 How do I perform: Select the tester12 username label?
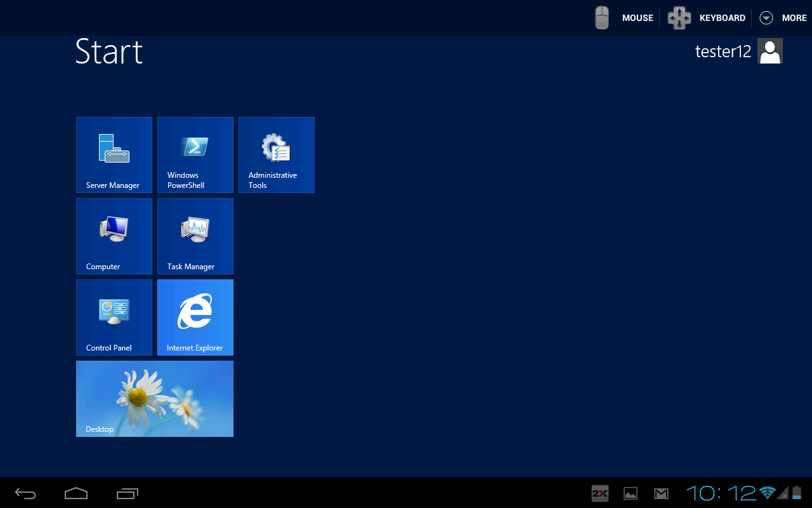pyautogui.click(x=723, y=51)
